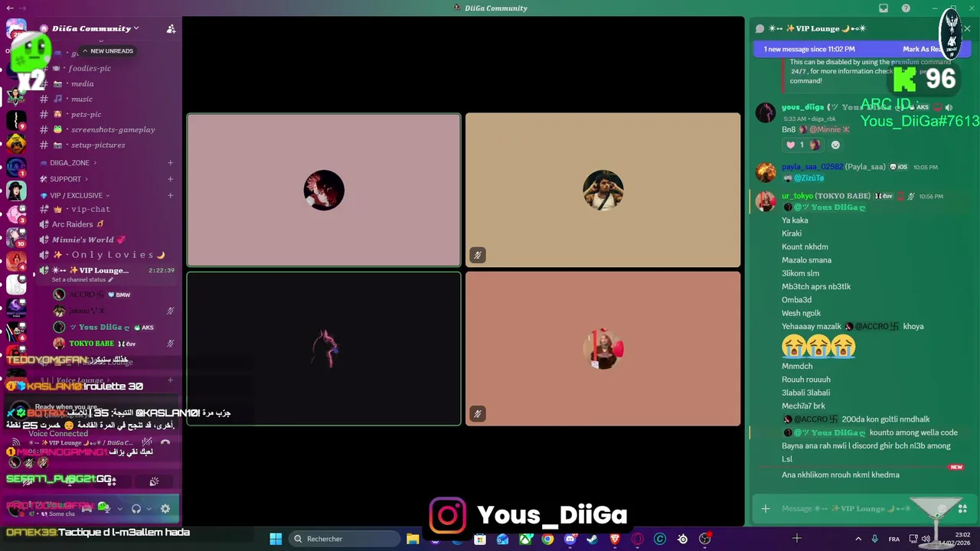Click invite people icon beside server name
The width and height of the screenshot is (980, 551).
pos(171,29)
